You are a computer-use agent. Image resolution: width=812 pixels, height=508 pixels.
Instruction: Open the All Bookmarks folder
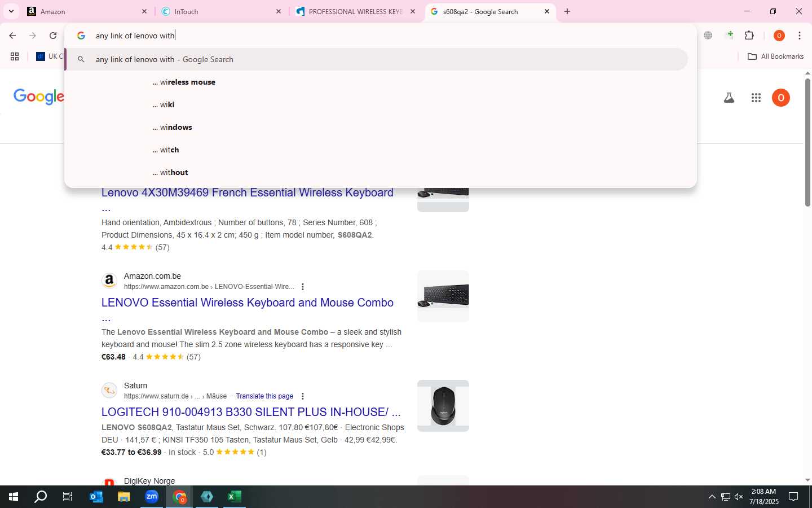tap(775, 56)
